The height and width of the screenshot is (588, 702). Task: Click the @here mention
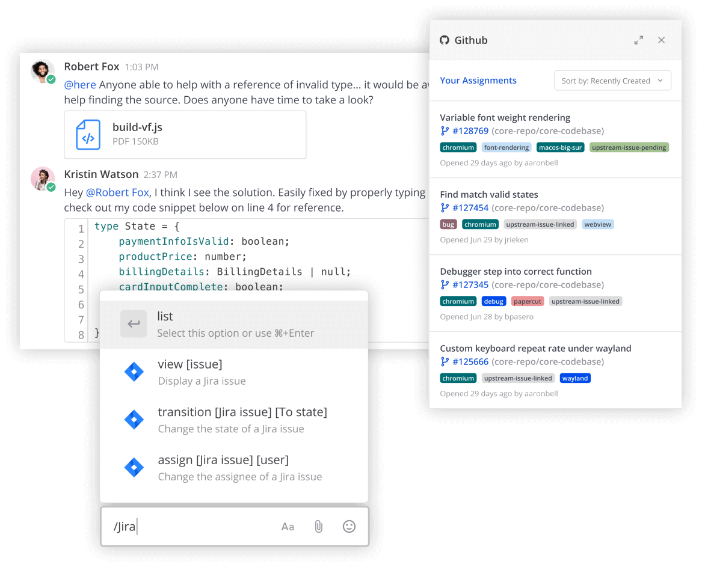click(x=80, y=85)
